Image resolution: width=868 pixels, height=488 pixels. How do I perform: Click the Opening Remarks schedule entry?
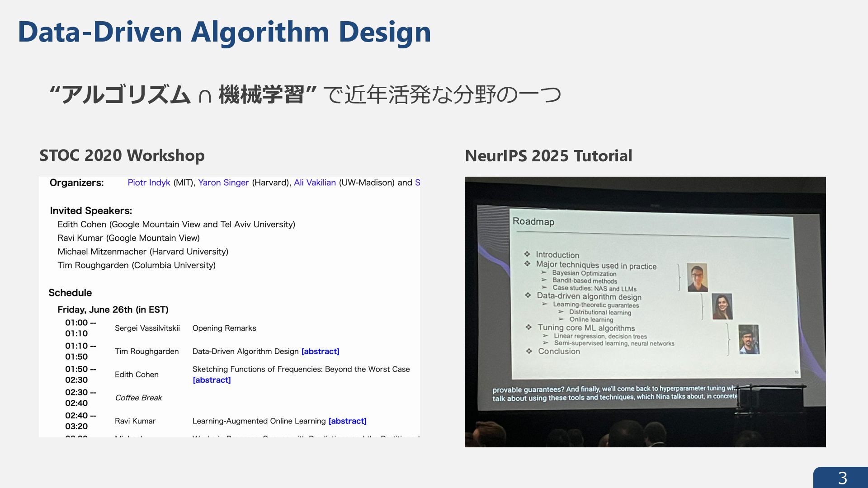(224, 328)
